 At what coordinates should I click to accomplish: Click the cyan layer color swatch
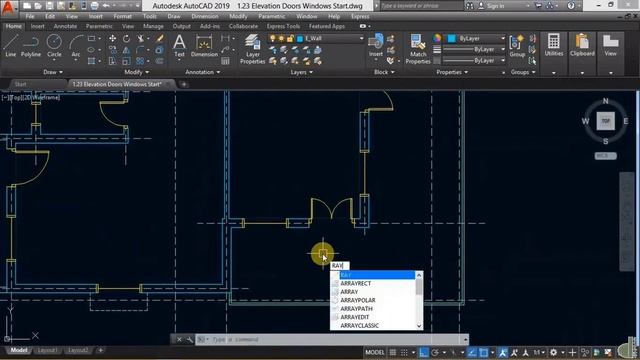(x=300, y=39)
